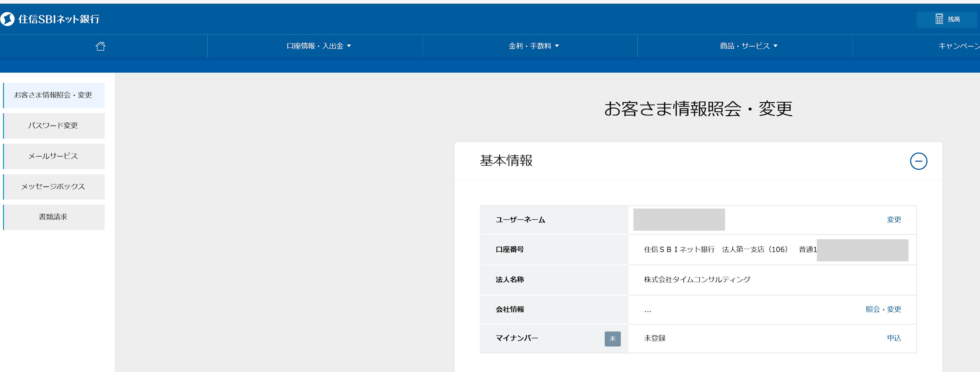Expand the 口座情報・入出金 menu
Image resolution: width=980 pixels, height=372 pixels.
tap(319, 46)
